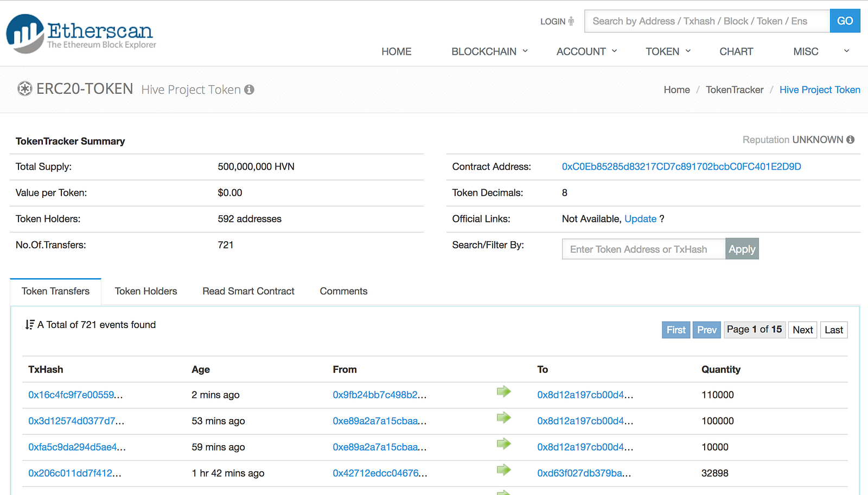This screenshot has height=495, width=868.
Task: Click TokenTracker in the breadcrumb
Action: click(x=735, y=90)
